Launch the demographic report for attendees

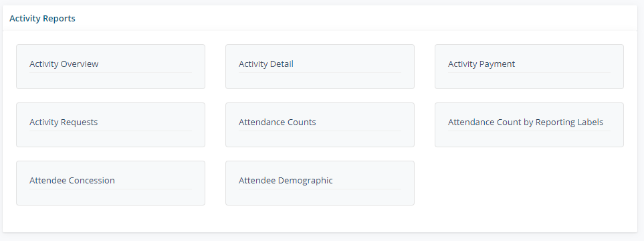coord(320,183)
